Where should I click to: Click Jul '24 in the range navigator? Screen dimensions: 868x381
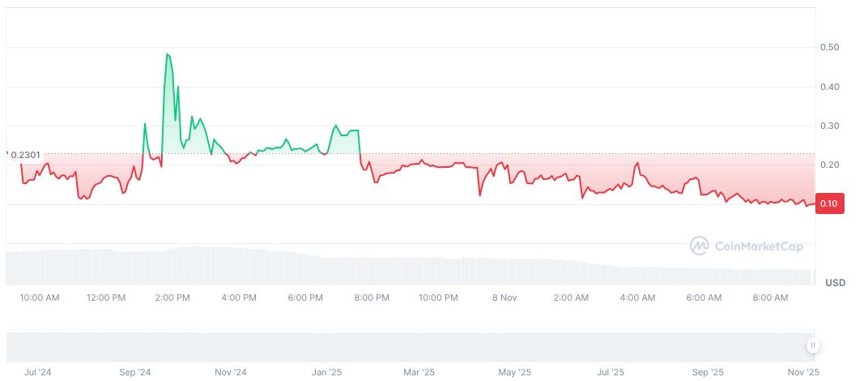tap(38, 373)
